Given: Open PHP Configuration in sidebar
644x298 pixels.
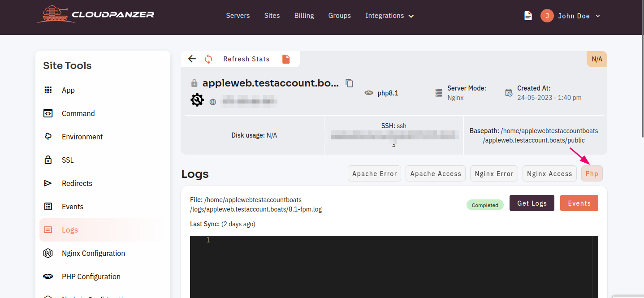Looking at the screenshot, I should point(103,276).
